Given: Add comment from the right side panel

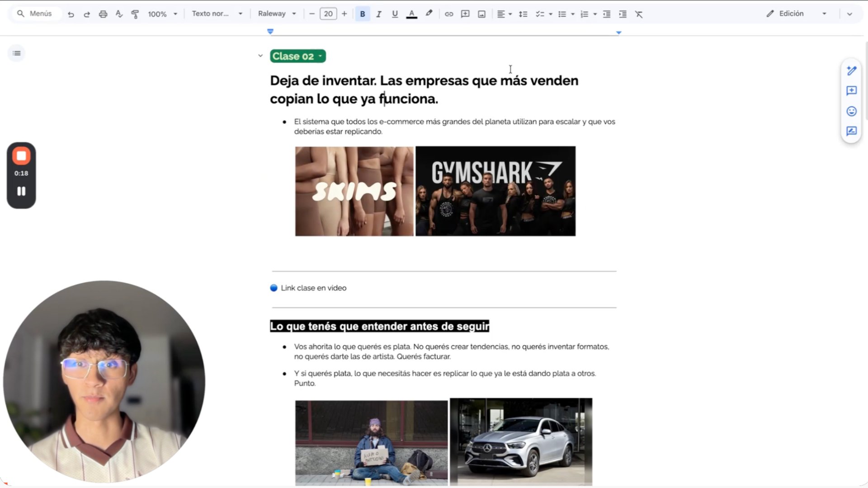Looking at the screenshot, I should point(851,91).
